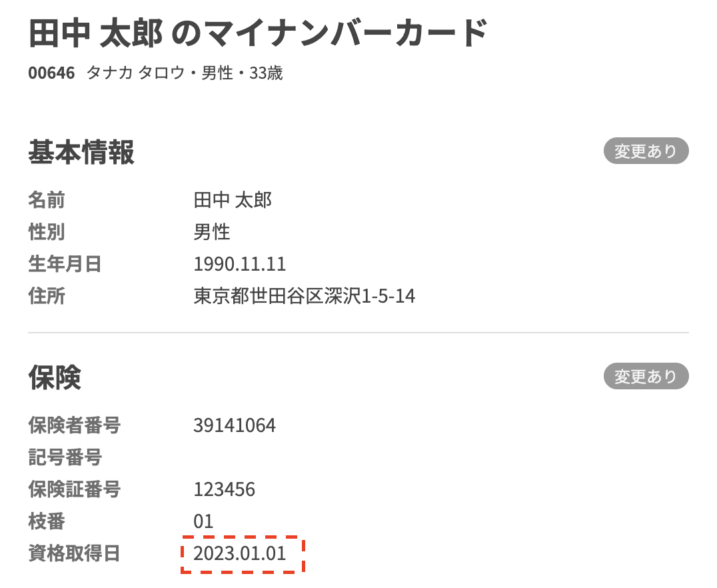Click the 変更あり badge beside 基本情報
717x588 pixels.
pyautogui.click(x=646, y=151)
